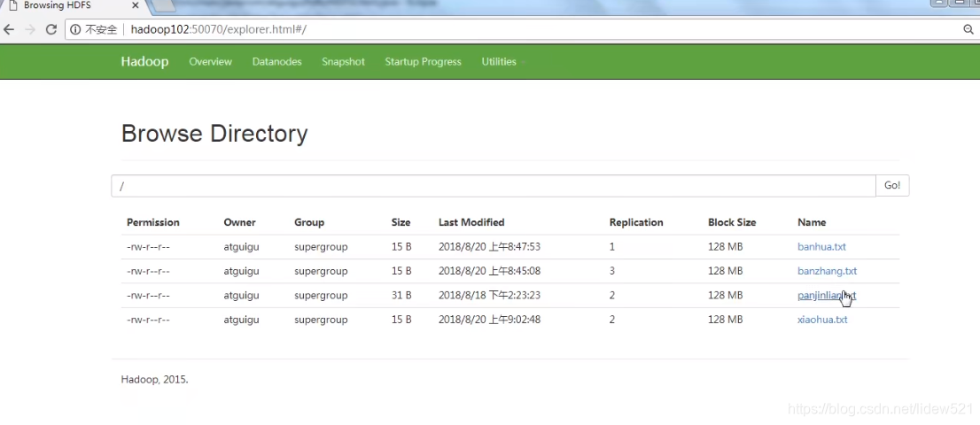Go to the Snapshot page

(x=343, y=62)
